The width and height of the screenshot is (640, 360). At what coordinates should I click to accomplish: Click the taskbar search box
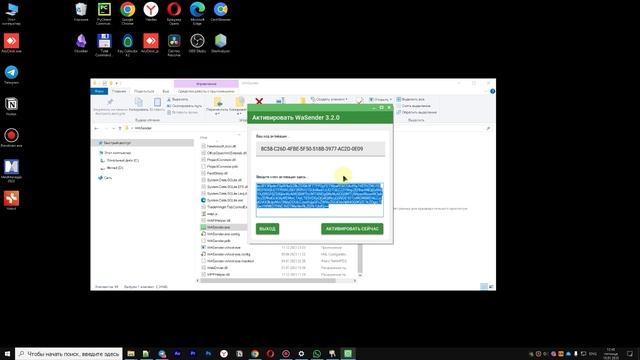tap(69, 353)
